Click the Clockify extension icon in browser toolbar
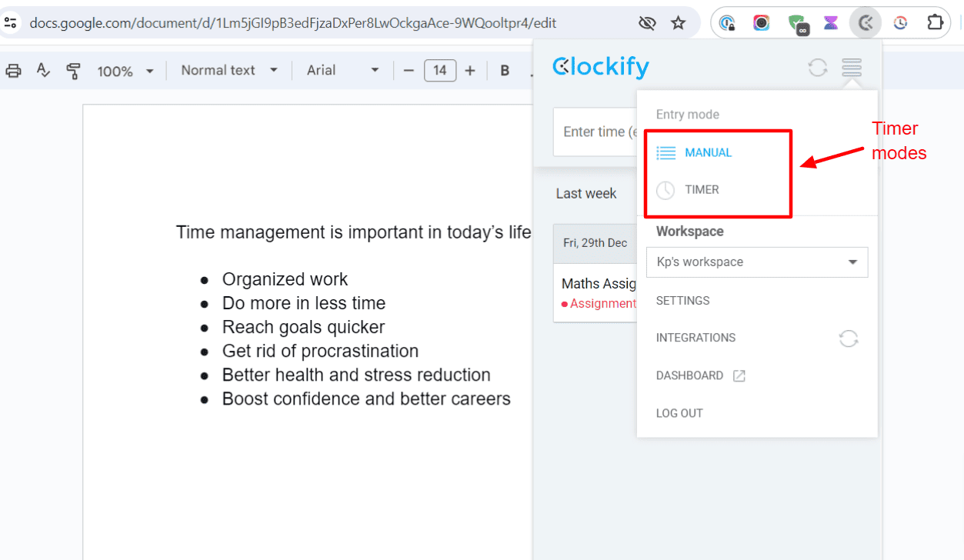This screenshot has width=964, height=560. 866,23
